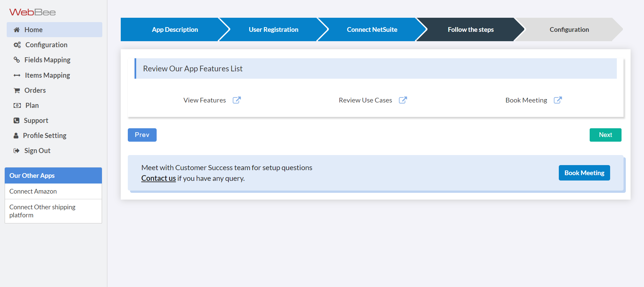Click the Support phone icon

coord(16,121)
